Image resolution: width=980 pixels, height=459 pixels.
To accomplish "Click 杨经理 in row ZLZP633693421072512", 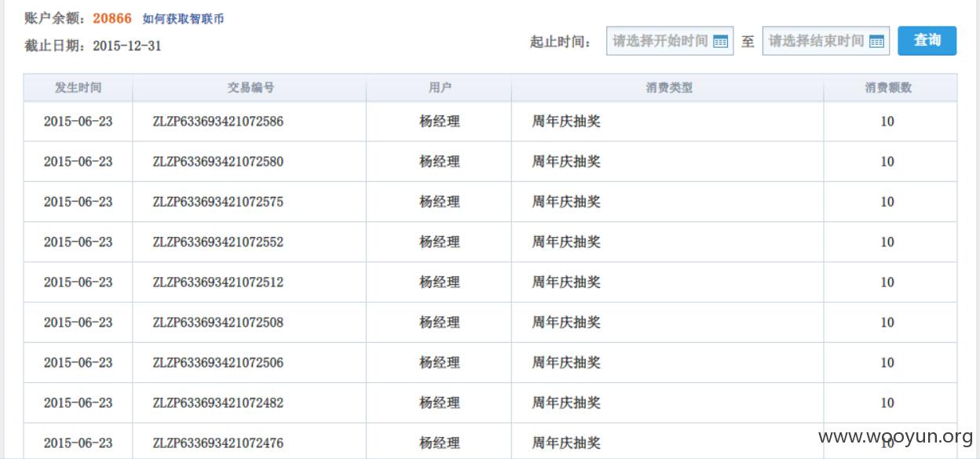I will [440, 282].
